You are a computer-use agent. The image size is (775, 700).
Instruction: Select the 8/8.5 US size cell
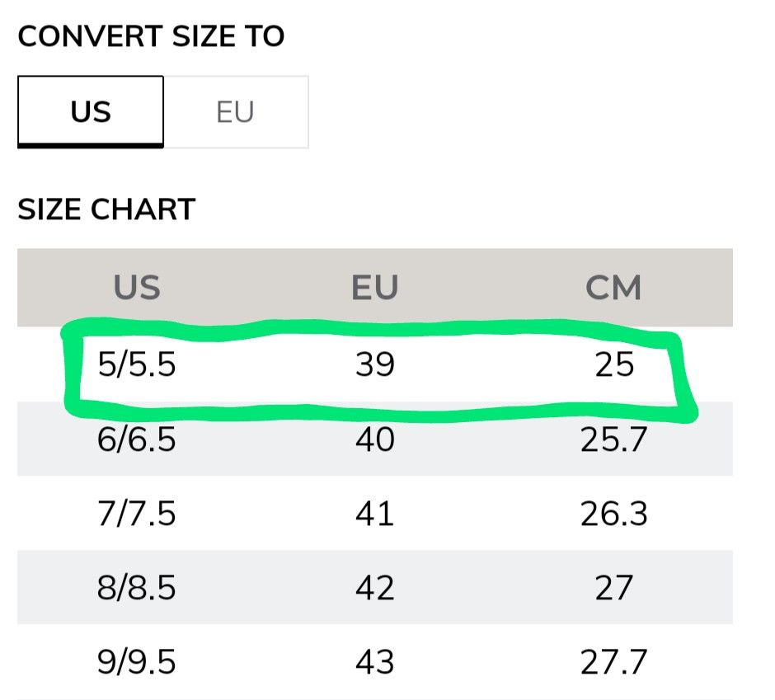pos(137,588)
